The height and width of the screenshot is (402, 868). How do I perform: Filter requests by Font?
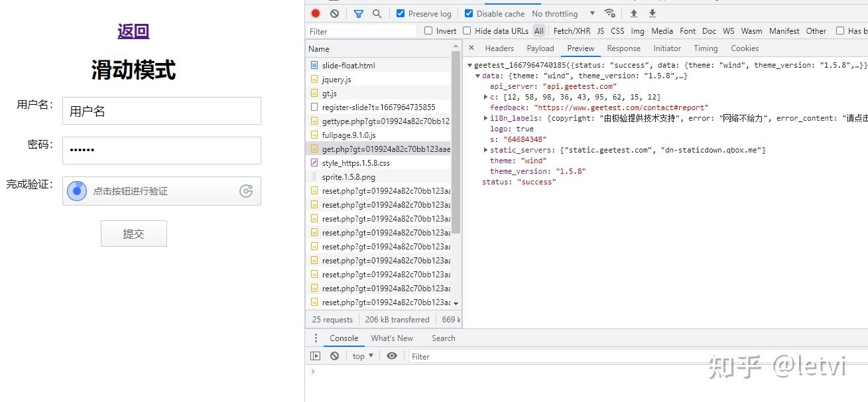pos(688,31)
